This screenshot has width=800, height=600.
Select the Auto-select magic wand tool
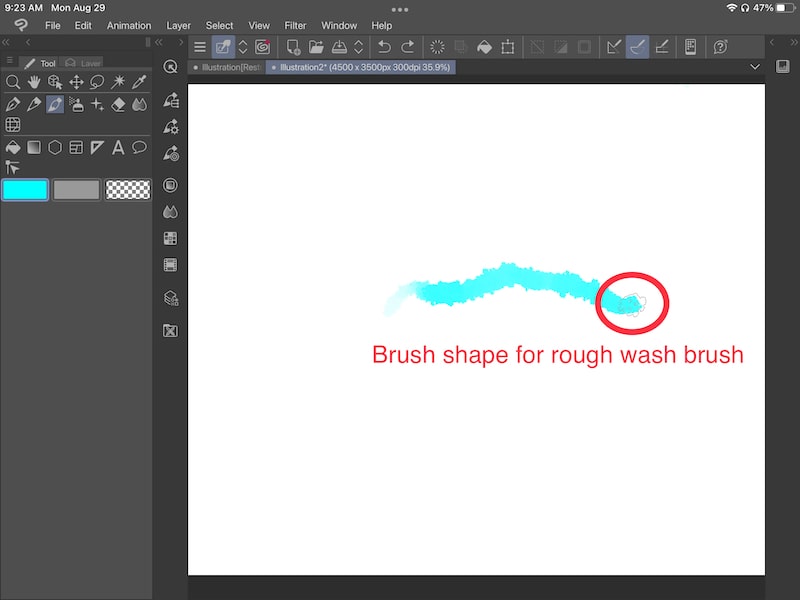(x=119, y=82)
